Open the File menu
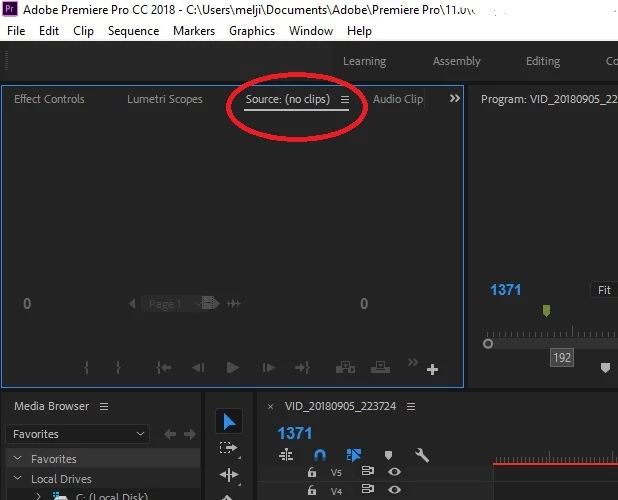 click(16, 31)
